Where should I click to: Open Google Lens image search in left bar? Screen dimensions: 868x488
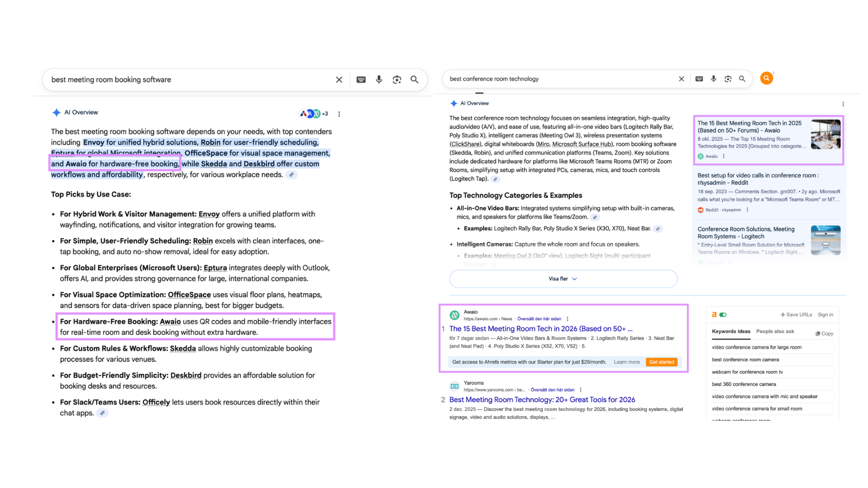[397, 80]
